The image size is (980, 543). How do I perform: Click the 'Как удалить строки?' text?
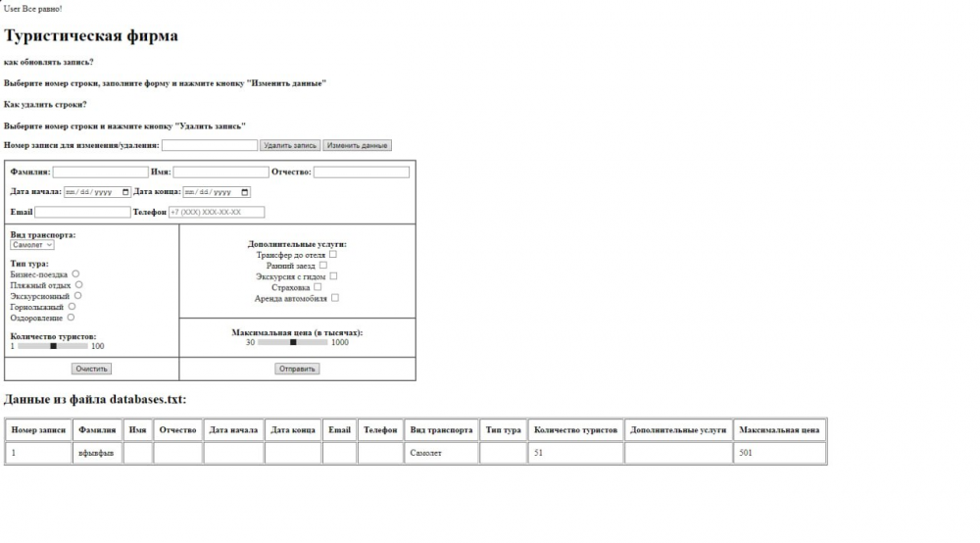[45, 104]
